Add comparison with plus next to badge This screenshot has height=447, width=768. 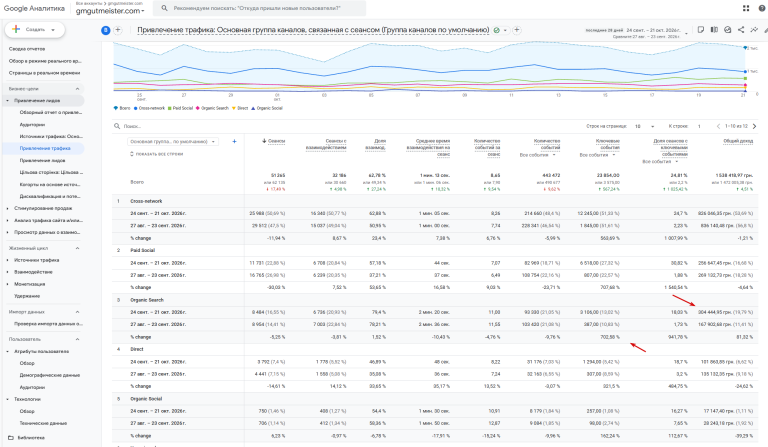click(118, 30)
